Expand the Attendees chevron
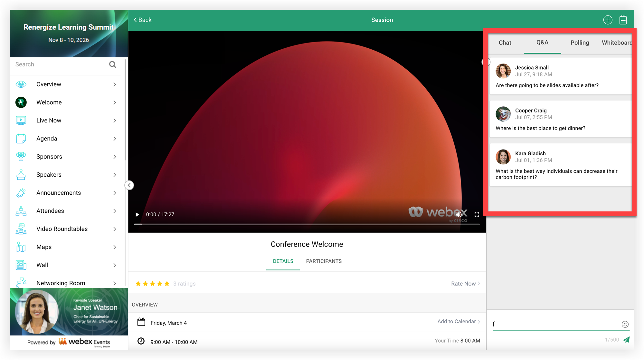644x360 pixels. pyautogui.click(x=115, y=211)
